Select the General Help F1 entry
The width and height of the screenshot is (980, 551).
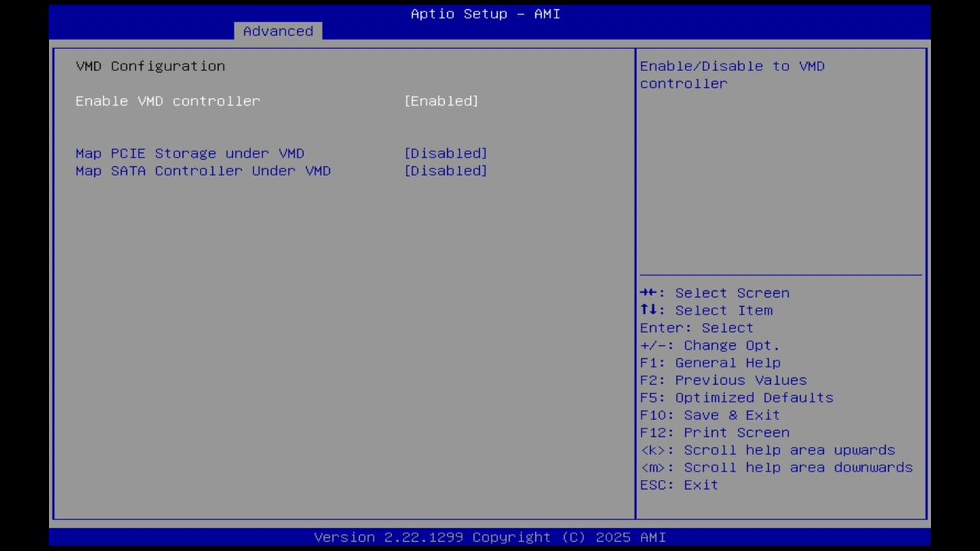[710, 362]
